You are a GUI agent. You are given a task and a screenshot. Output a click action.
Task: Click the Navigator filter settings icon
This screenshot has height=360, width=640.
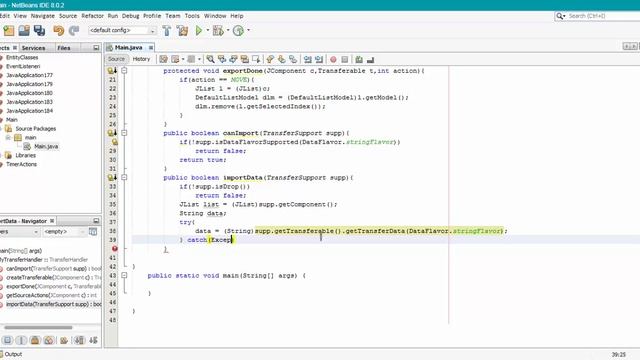click(93, 231)
